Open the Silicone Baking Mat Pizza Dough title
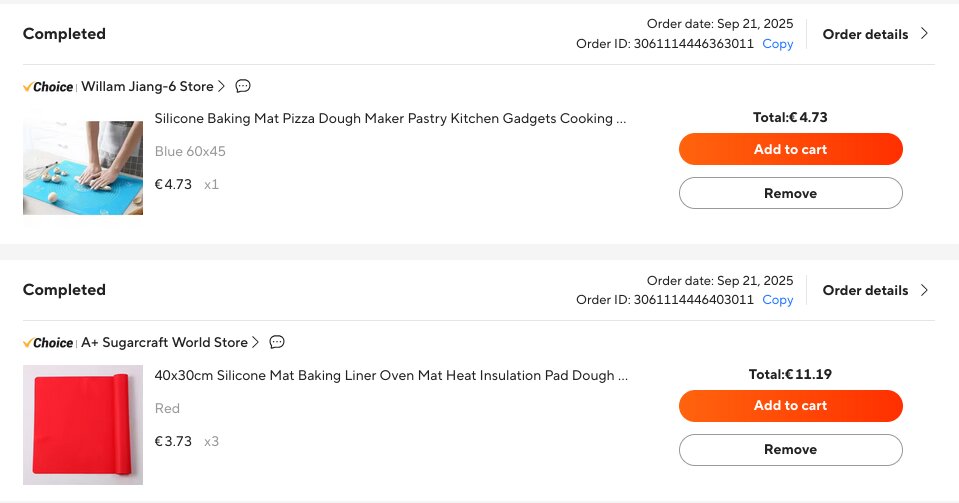The height and width of the screenshot is (503, 959). tap(390, 119)
